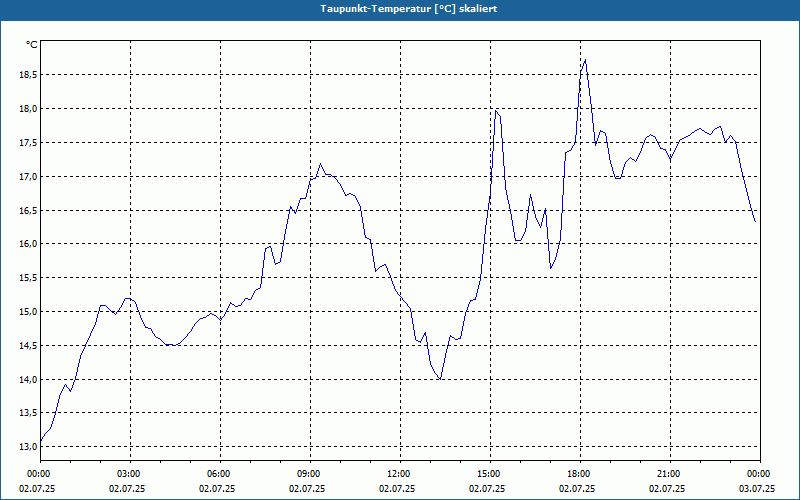Click the curve peak just after 15:00

495,110
